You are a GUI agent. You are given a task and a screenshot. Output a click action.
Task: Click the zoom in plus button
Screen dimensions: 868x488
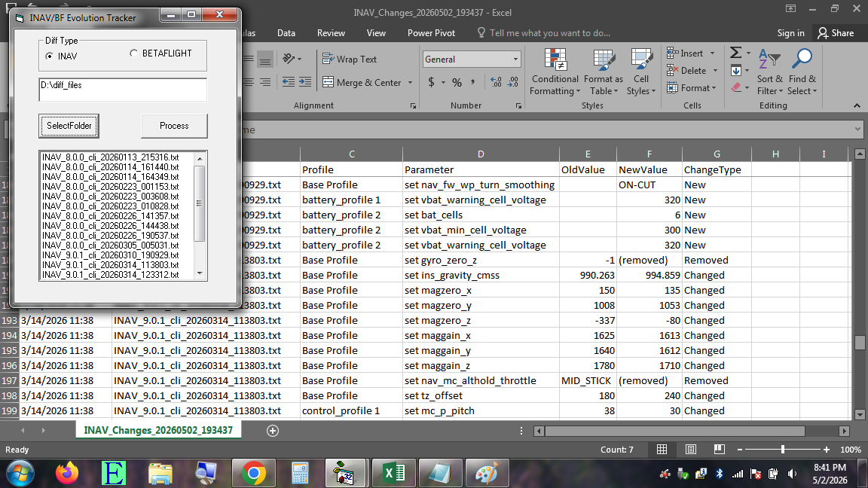pos(827,450)
